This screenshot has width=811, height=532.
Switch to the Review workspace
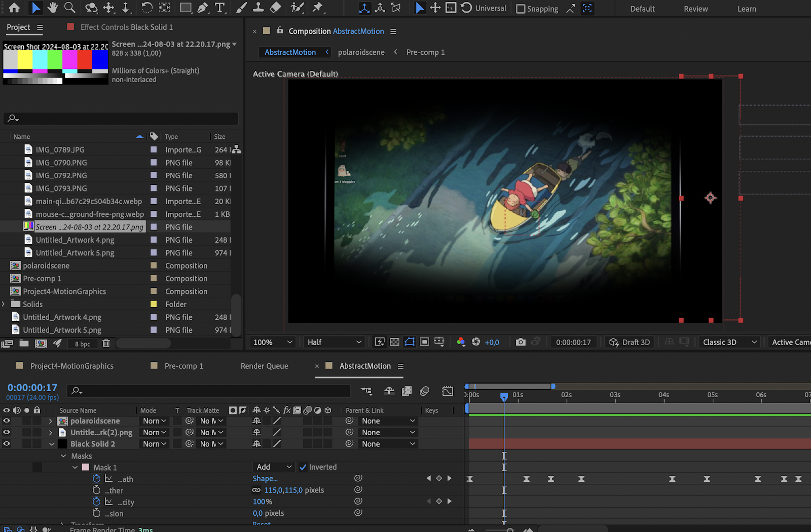[696, 9]
